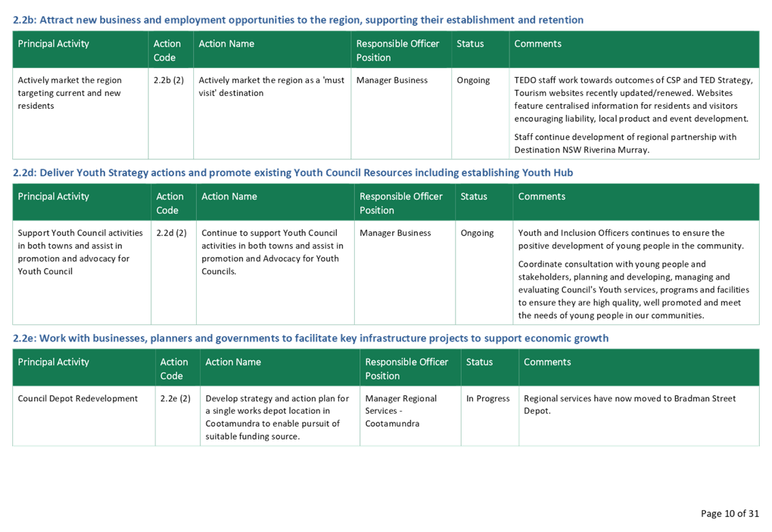Click 'Ongoing' status in the 2.2d table
Image resolution: width=772 pixels, height=532 pixels.
pyautogui.click(x=477, y=233)
